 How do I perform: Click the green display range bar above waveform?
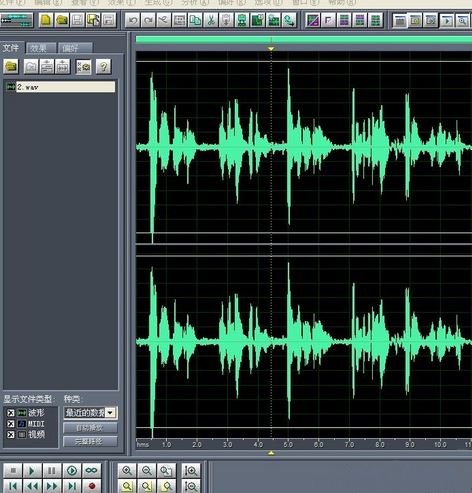click(x=304, y=40)
